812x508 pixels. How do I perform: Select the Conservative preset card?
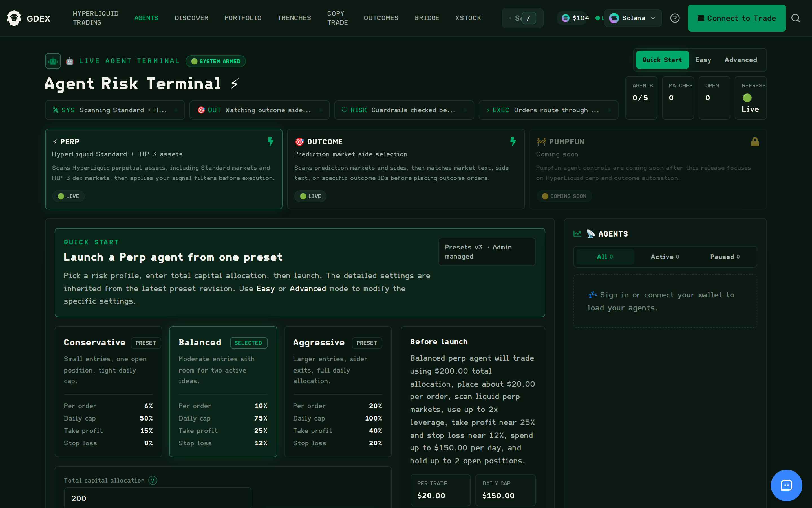108,391
